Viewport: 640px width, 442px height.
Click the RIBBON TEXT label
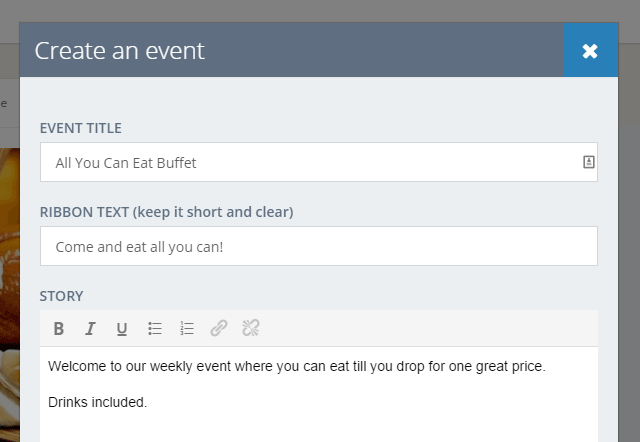click(166, 212)
